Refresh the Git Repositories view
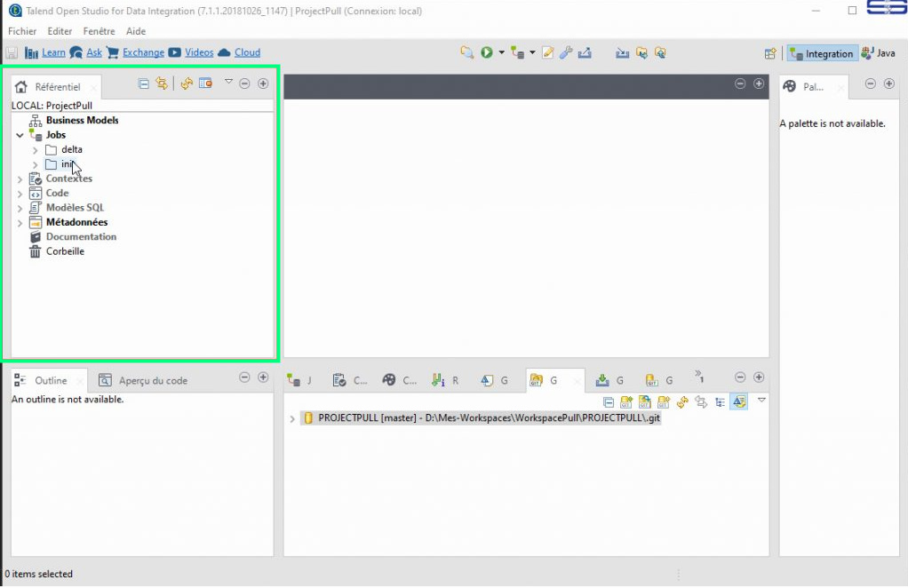The image size is (908, 588). (x=682, y=402)
